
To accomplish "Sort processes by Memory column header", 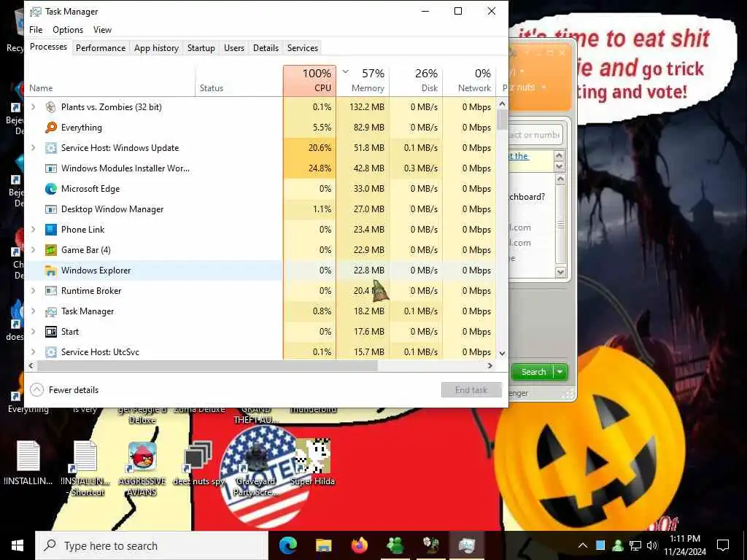I will [363, 80].
